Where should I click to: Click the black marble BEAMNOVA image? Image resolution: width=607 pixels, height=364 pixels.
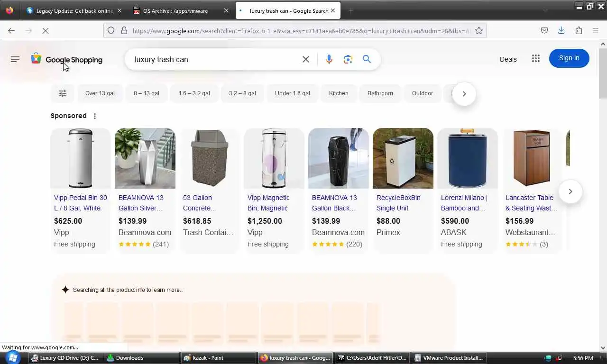click(339, 158)
